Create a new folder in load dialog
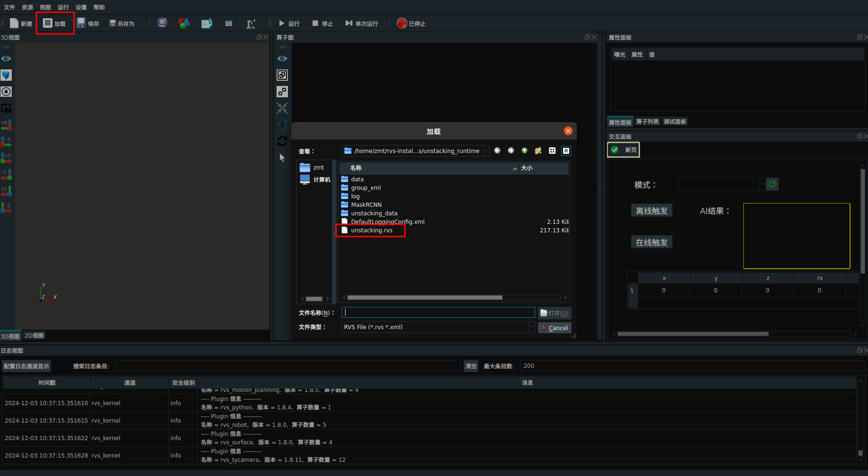Image resolution: width=868 pixels, height=476 pixels. (x=538, y=151)
